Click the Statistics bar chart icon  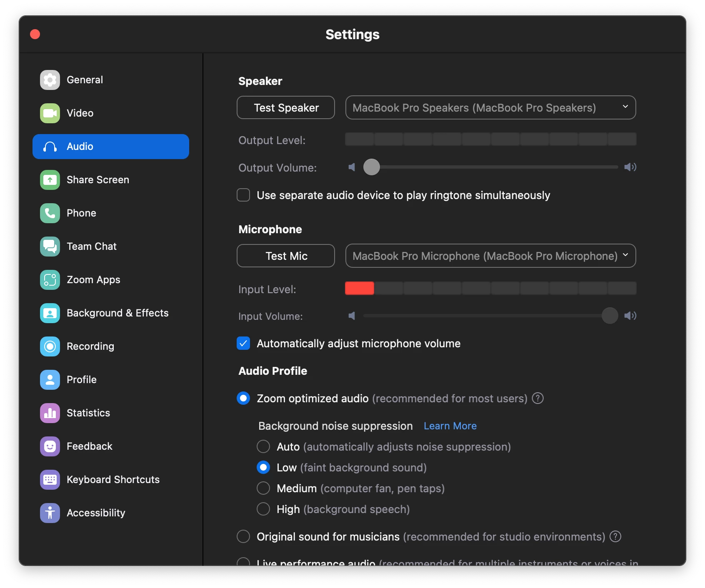click(x=50, y=413)
